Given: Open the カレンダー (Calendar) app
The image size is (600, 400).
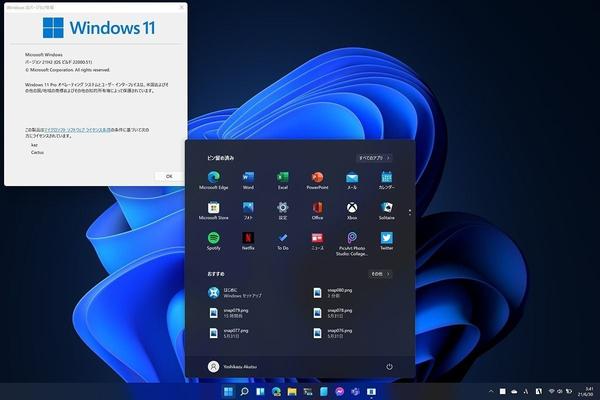Looking at the screenshot, I should coord(386,180).
